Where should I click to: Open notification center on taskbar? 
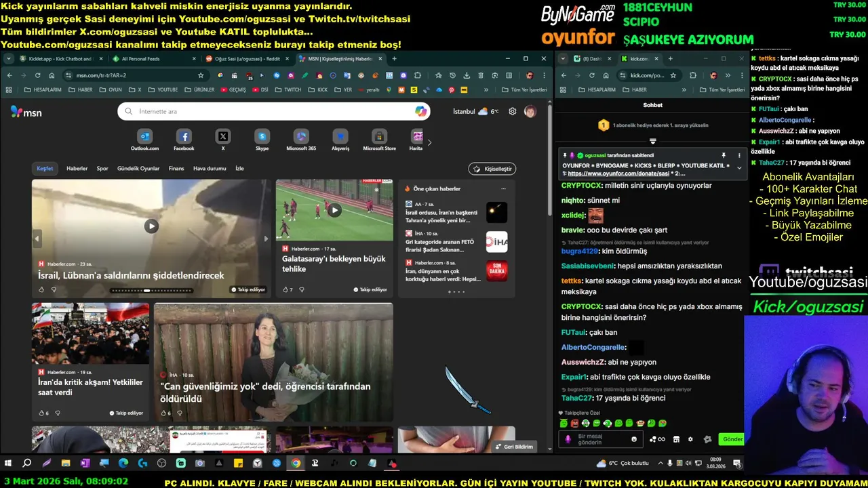click(x=736, y=464)
